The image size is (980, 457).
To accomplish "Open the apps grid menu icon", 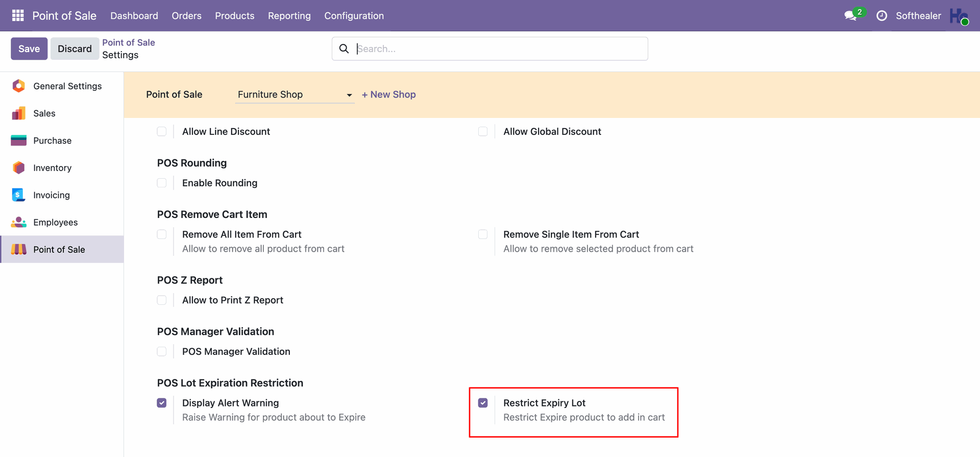I will pos(18,16).
